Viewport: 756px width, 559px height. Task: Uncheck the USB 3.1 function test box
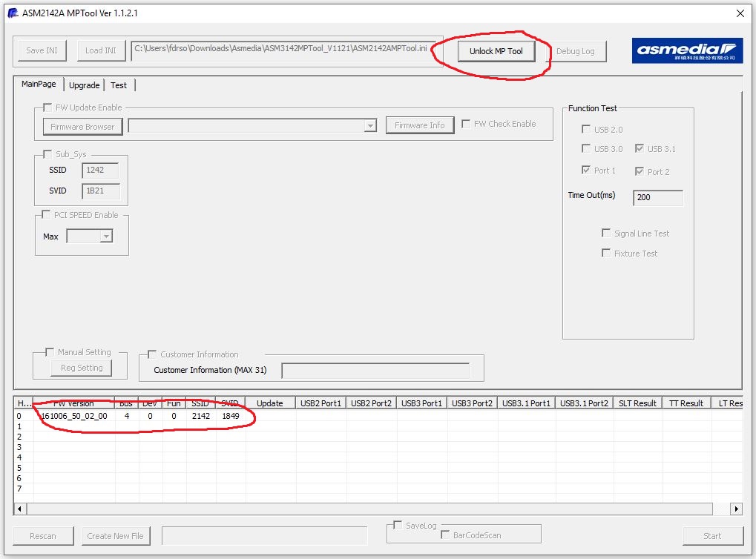coord(640,148)
